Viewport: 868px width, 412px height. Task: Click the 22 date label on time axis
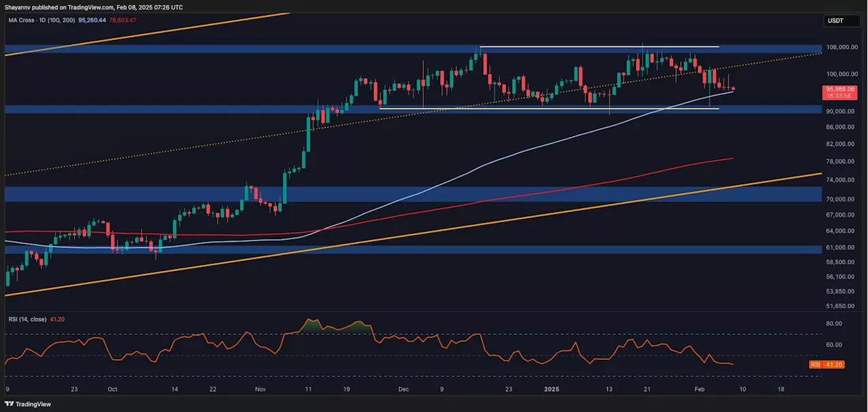click(x=214, y=390)
